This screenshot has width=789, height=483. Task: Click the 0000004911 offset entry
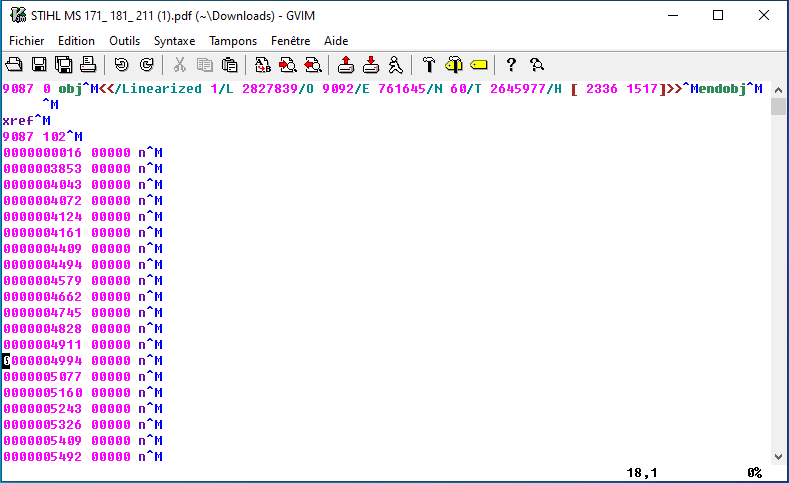coord(42,345)
